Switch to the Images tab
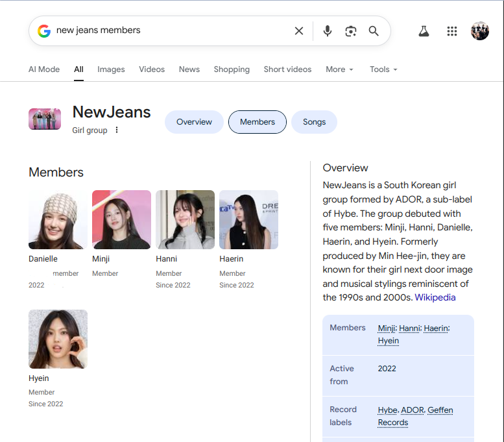The image size is (504, 442). tap(111, 69)
